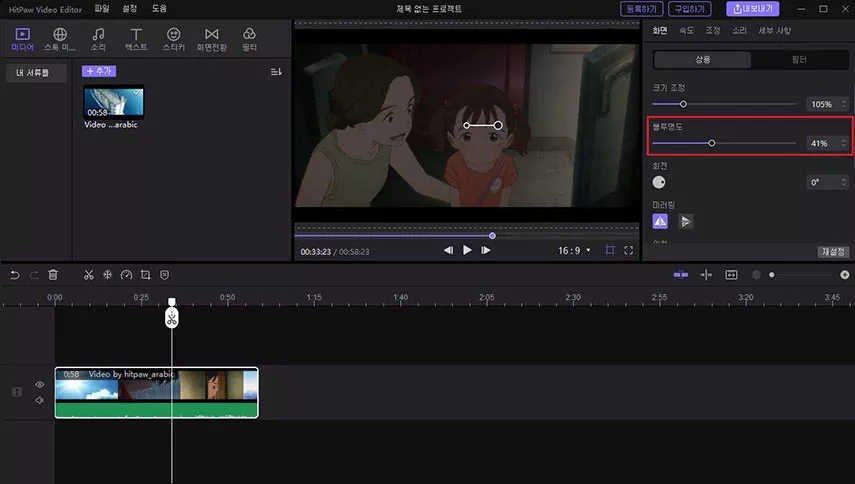Adjust the size 105% stepper arrows
Screen dimensions: 855x484
[844, 104]
